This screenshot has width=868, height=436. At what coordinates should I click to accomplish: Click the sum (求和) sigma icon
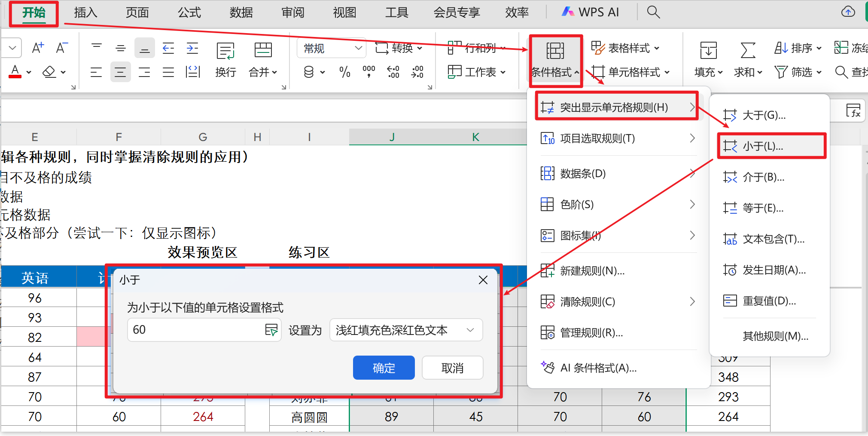coord(748,51)
